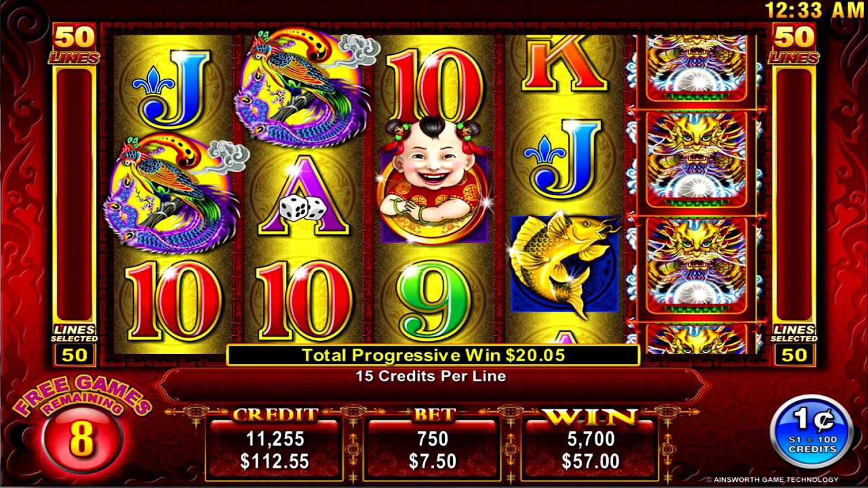This screenshot has width=868, height=488.
Task: Click the red 10 at bottom of first reel
Action: (x=174, y=300)
